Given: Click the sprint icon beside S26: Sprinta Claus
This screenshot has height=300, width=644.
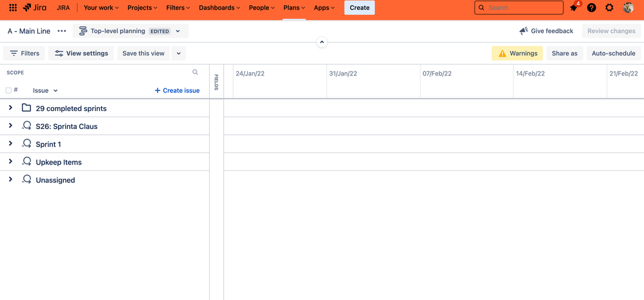Looking at the screenshot, I should point(26,126).
